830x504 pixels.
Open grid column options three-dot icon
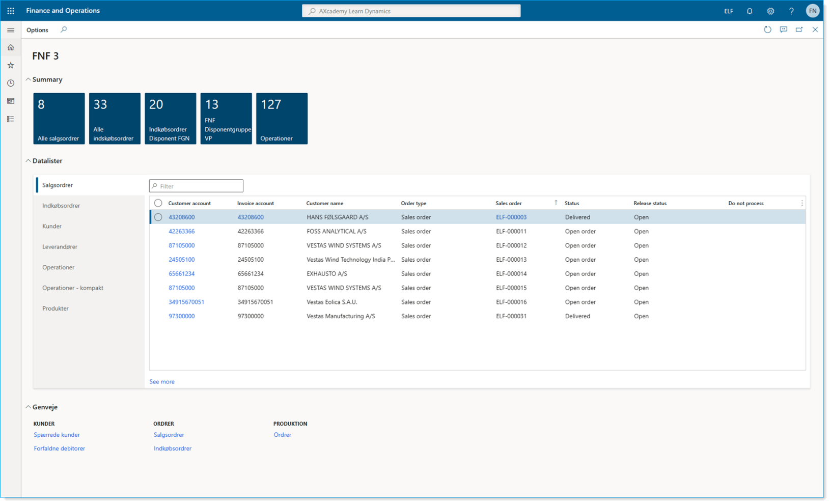(802, 203)
